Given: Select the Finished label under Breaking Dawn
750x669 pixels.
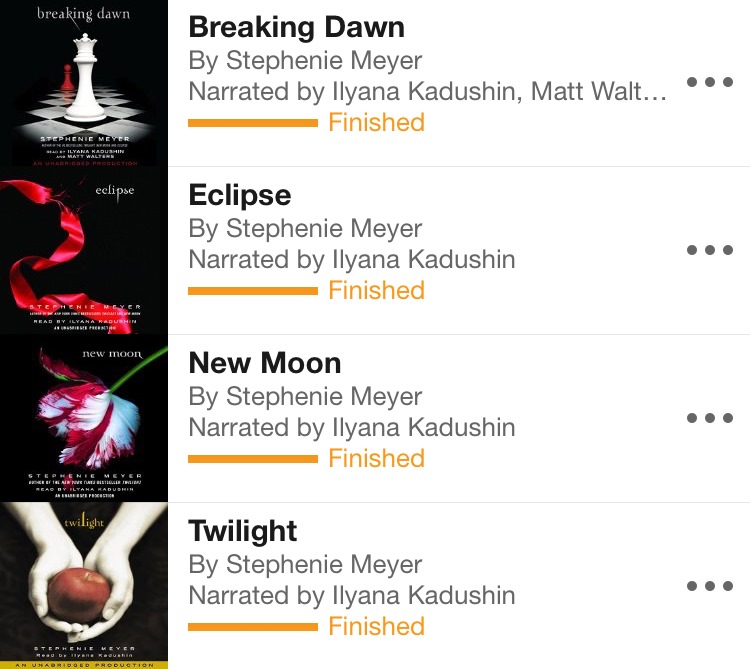Looking at the screenshot, I should point(376,122).
